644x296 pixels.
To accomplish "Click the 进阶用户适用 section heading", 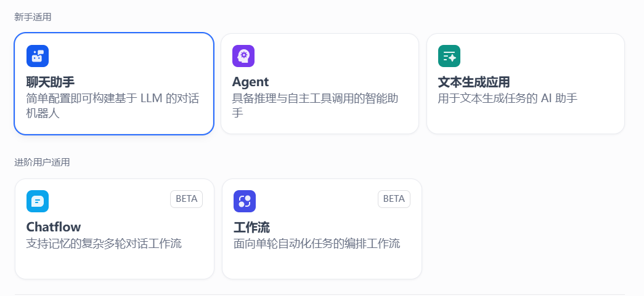I will (42, 162).
